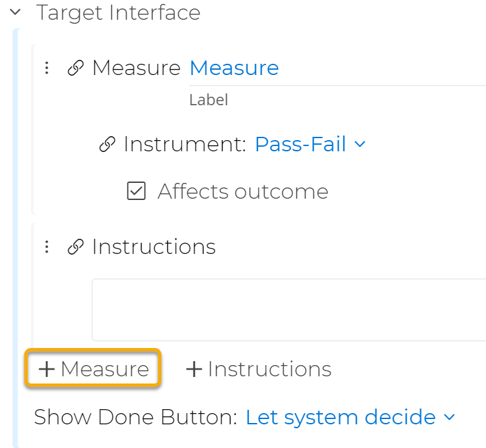The image size is (486, 448).
Task: Toggle the Affects outcome checkbox
Action: tap(136, 191)
